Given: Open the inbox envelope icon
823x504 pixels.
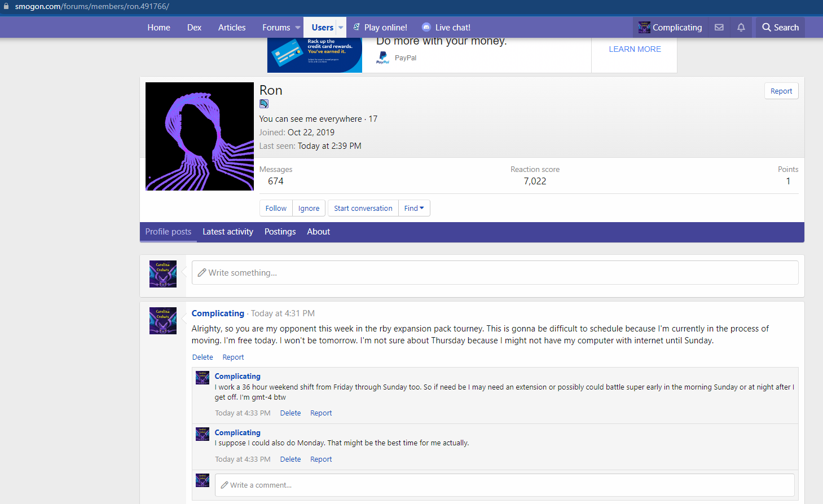Looking at the screenshot, I should [x=719, y=27].
